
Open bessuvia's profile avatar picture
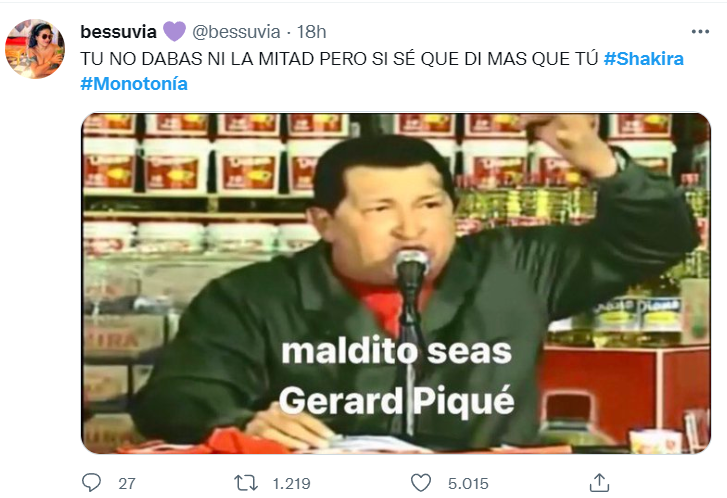(35, 49)
